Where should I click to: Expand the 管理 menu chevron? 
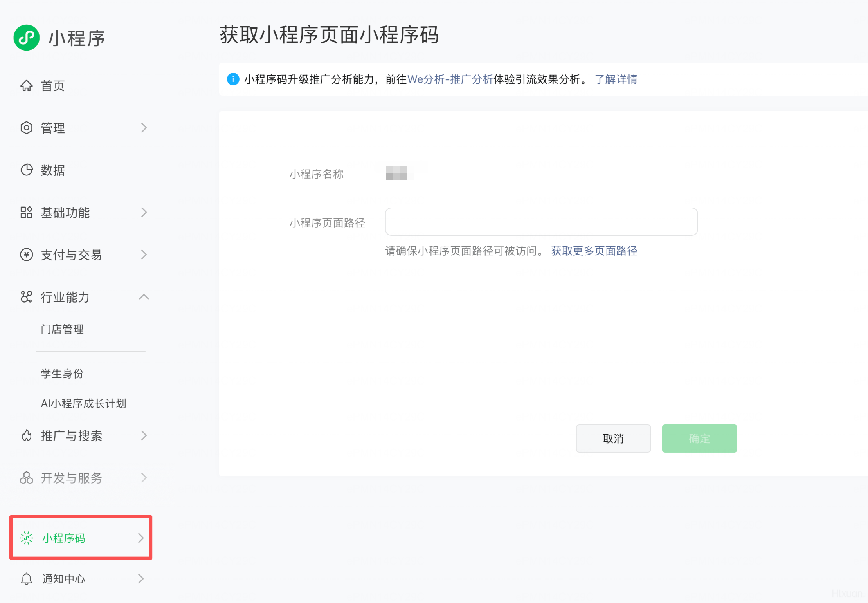click(144, 128)
